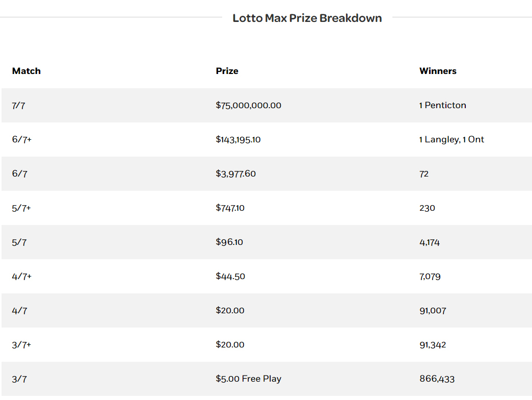The height and width of the screenshot is (400, 532).
Task: Click the $747.10 prize value
Action: point(230,208)
